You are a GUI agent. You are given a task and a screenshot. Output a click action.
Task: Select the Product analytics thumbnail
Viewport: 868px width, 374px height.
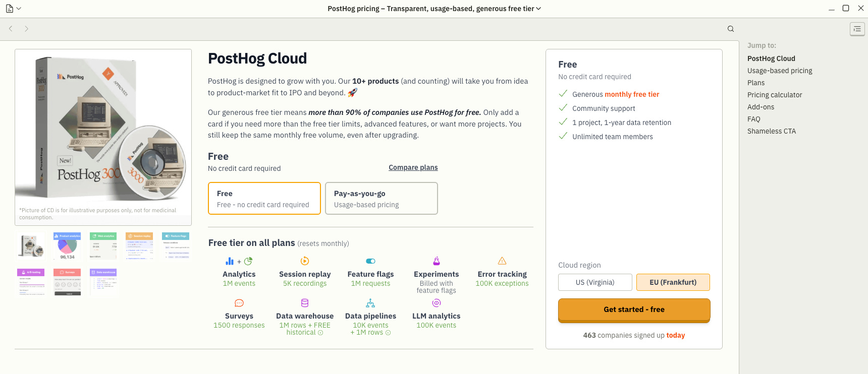[x=67, y=246]
